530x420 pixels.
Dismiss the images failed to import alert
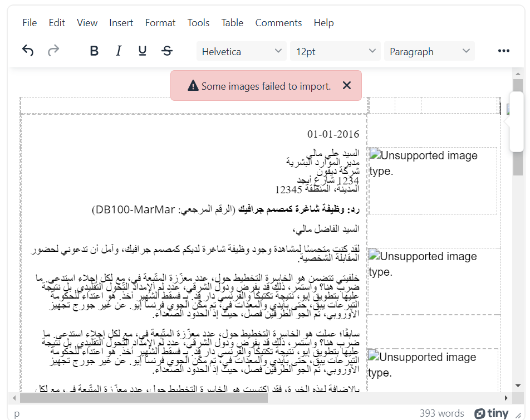347,86
